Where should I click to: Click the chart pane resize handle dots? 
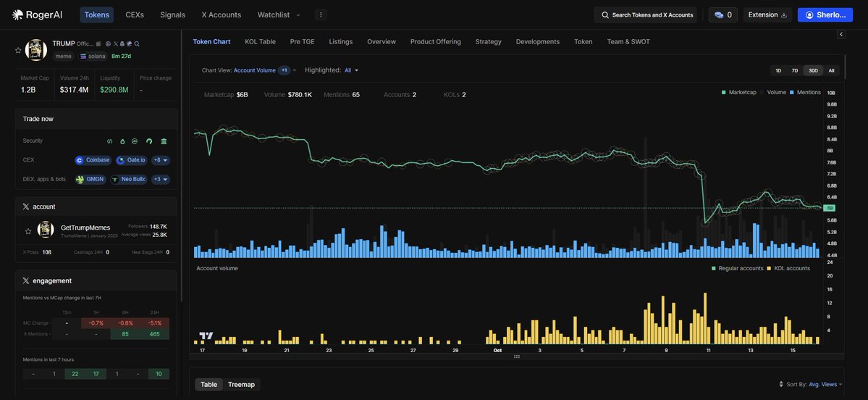(516, 357)
